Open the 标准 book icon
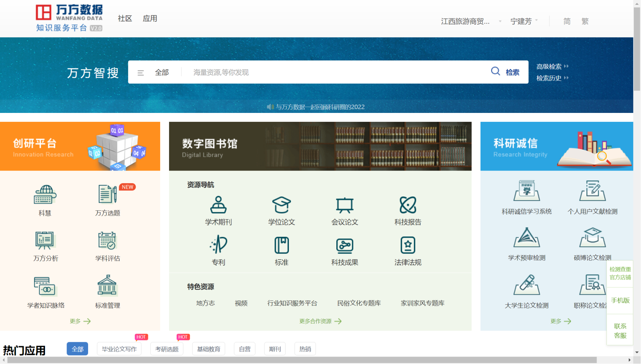Image resolution: width=641 pixels, height=364 pixels. coord(281,245)
